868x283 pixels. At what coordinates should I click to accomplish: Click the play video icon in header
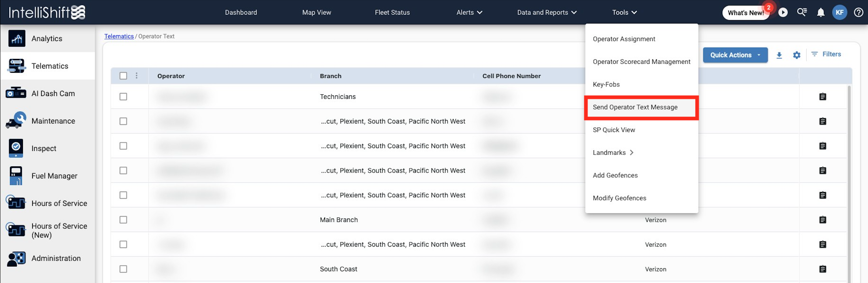tap(783, 13)
